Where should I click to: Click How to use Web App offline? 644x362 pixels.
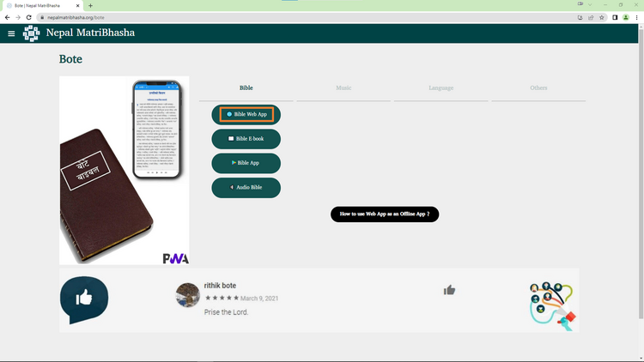click(x=384, y=214)
